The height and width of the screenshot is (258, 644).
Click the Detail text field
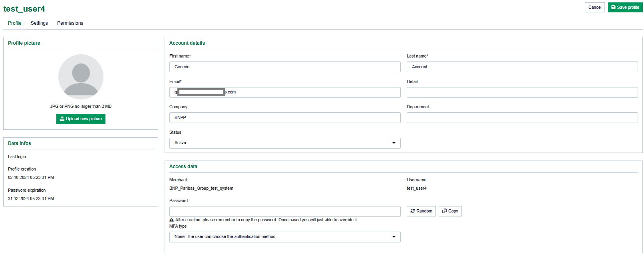tap(522, 92)
